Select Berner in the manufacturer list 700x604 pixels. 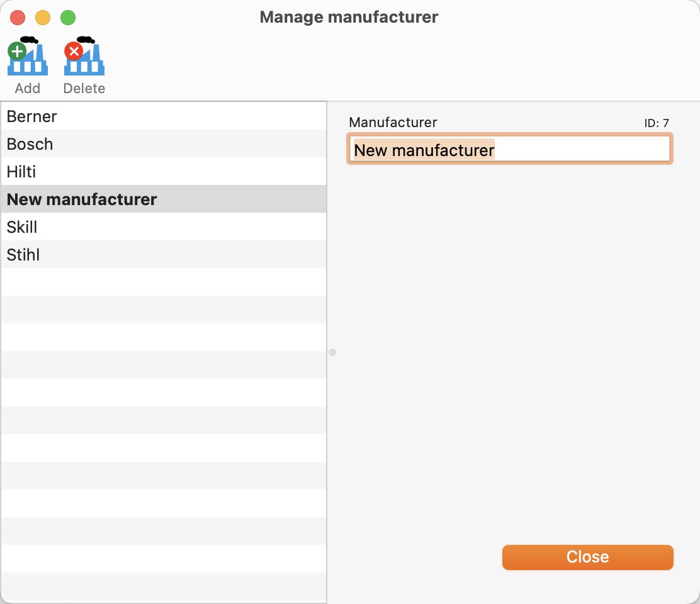tap(164, 116)
